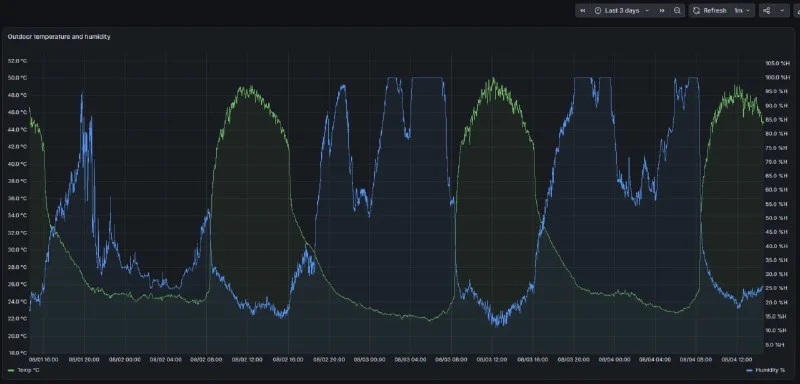Click the refresh circular arrows icon
This screenshot has width=800, height=384.
(x=696, y=11)
